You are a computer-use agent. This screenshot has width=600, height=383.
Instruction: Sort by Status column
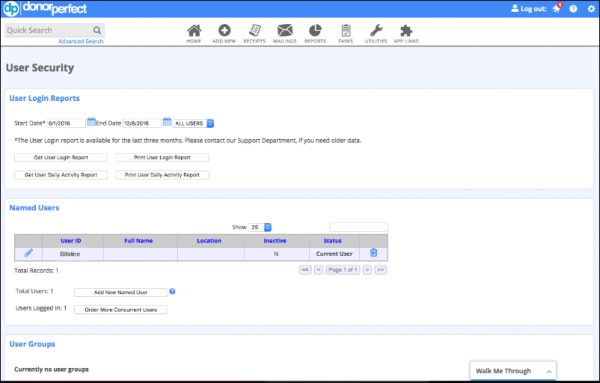332,241
